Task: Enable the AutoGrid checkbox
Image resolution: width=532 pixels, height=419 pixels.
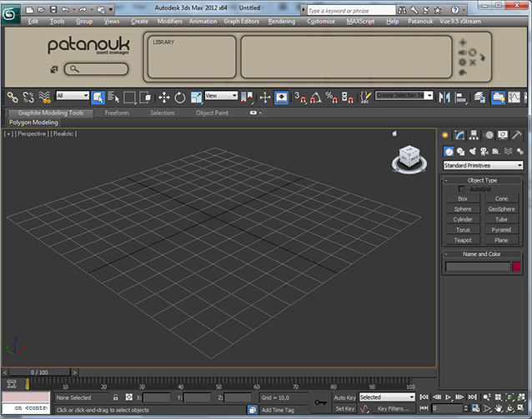Action: tap(461, 189)
